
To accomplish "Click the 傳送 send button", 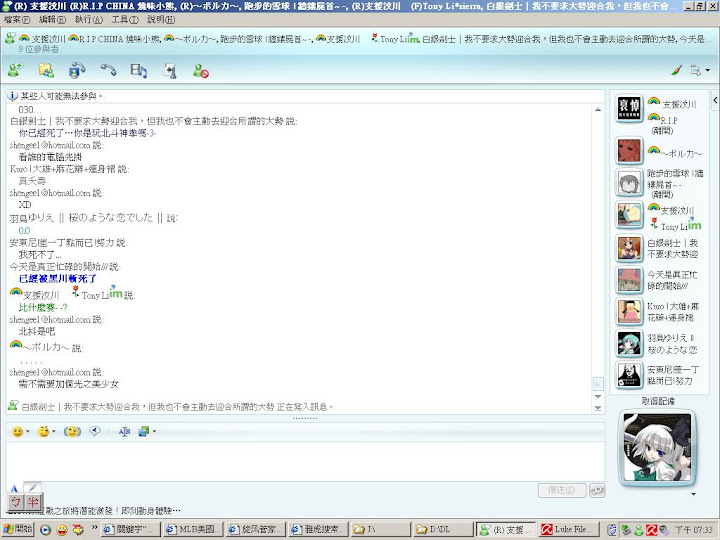I will click(562, 490).
